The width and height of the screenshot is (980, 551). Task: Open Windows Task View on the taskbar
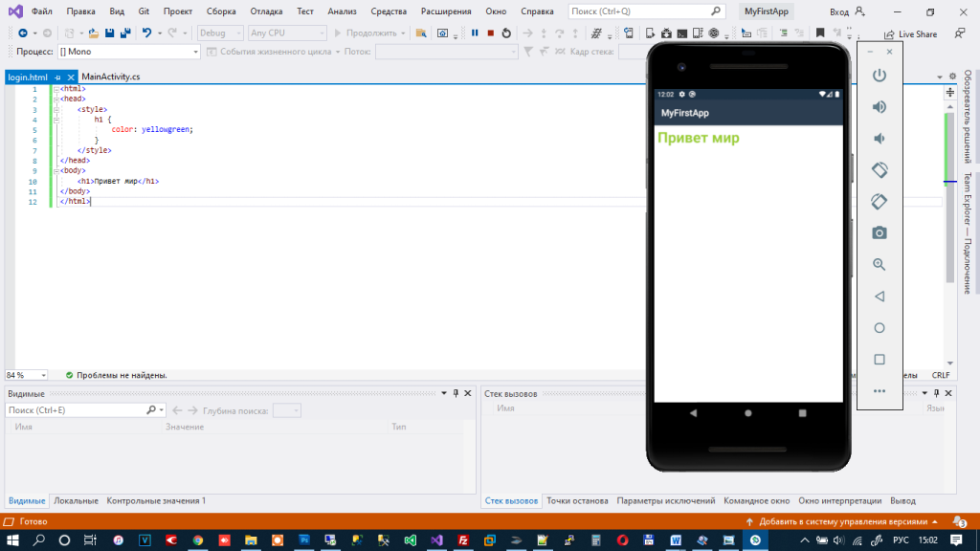[90, 540]
